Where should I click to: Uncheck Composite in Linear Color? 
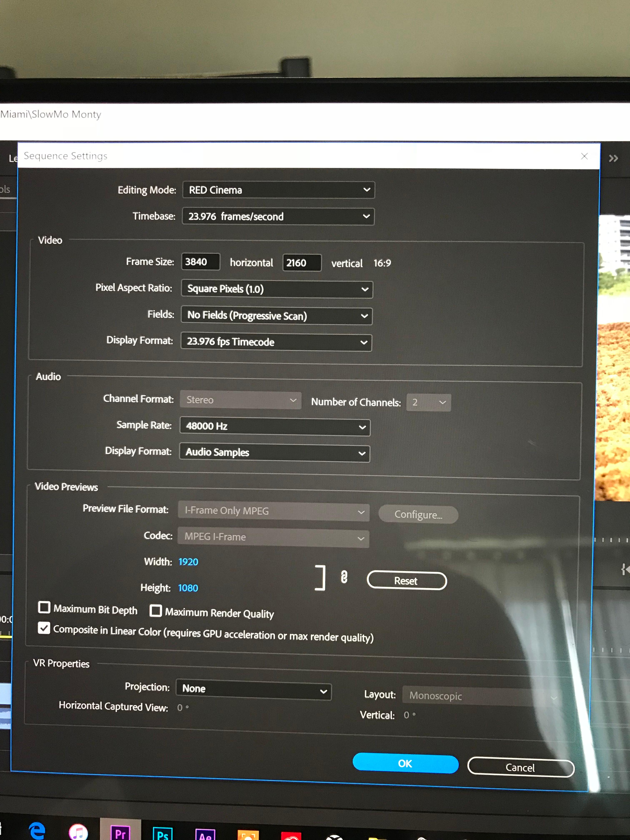44,628
